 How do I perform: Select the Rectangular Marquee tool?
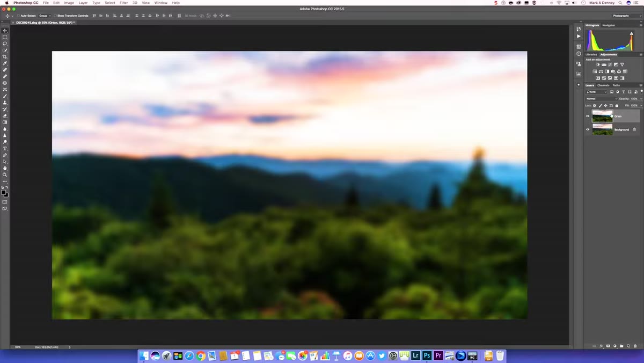(5, 37)
